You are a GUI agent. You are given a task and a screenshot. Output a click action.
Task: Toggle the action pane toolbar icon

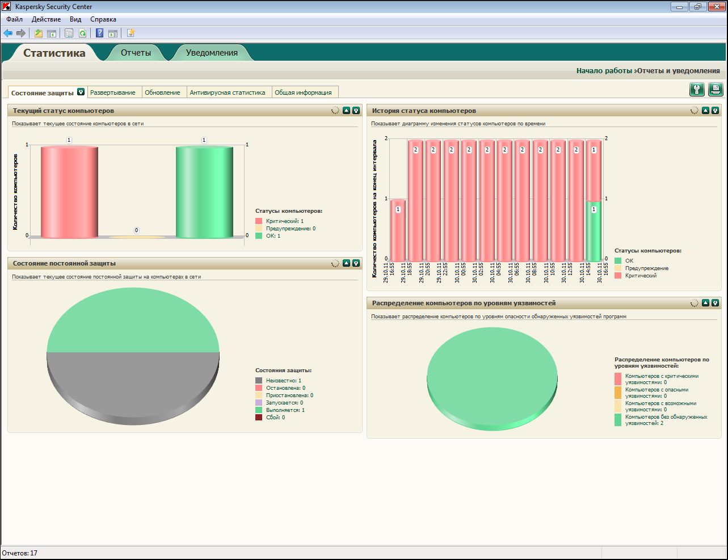pos(113,33)
